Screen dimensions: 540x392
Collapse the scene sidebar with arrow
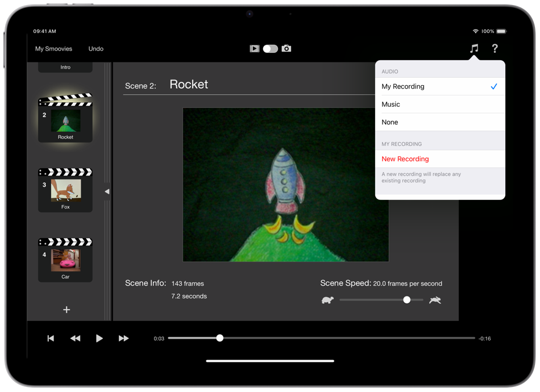107,191
